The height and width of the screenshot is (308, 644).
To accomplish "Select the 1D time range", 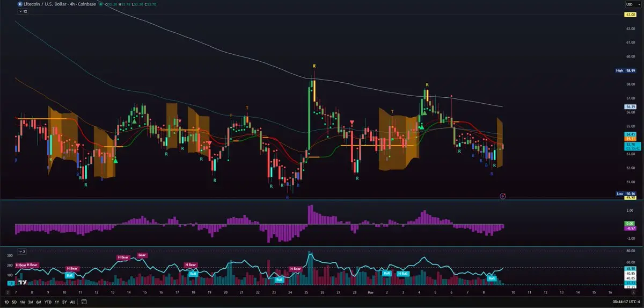I will pos(6,302).
